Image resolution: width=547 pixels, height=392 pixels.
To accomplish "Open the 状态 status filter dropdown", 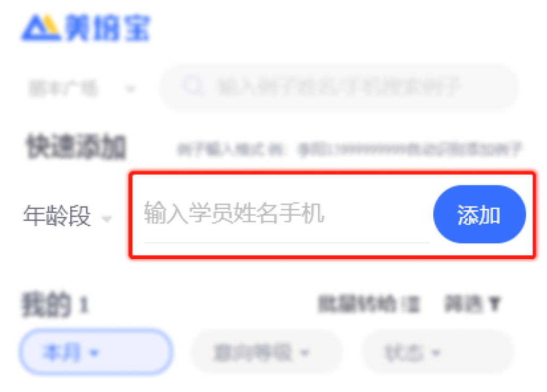I will coord(438,353).
